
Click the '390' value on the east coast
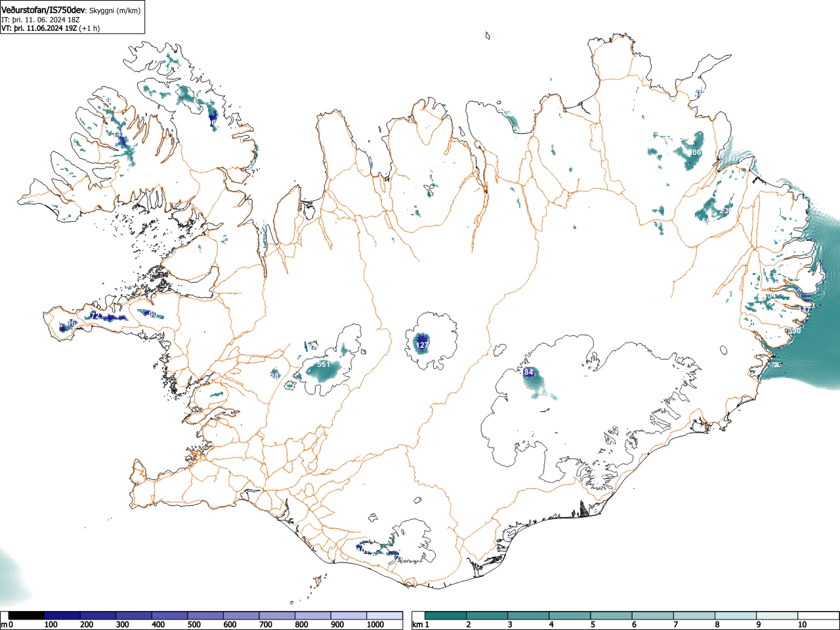795,331
